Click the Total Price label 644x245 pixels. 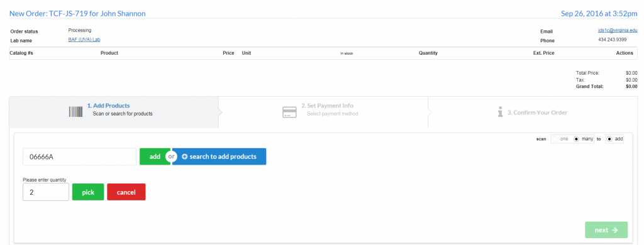tap(588, 73)
